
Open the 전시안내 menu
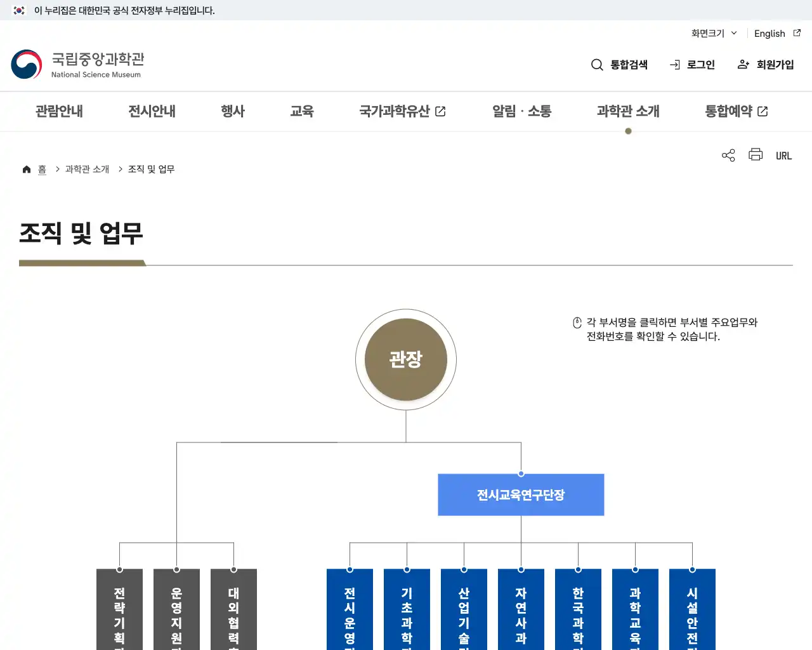[x=151, y=111]
